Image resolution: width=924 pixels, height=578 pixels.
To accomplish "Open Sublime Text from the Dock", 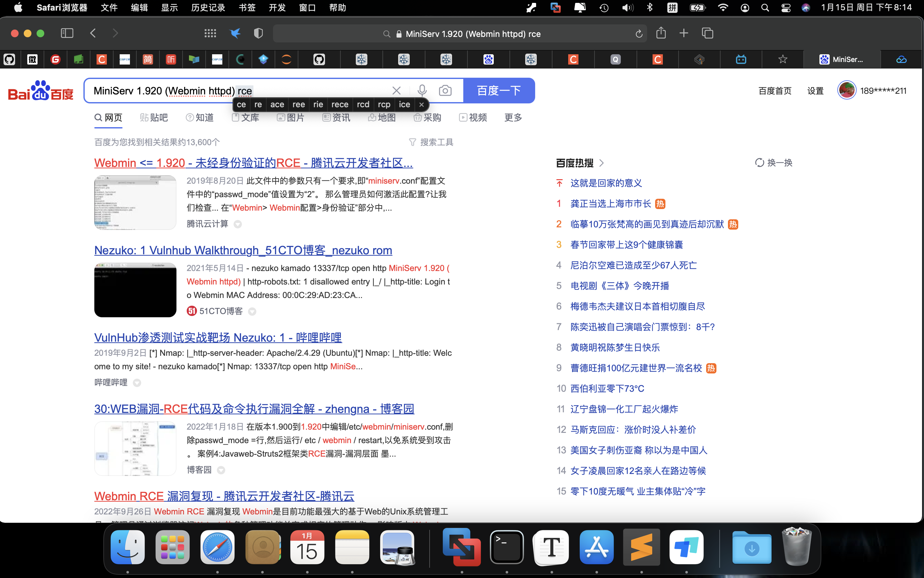I will [x=641, y=547].
